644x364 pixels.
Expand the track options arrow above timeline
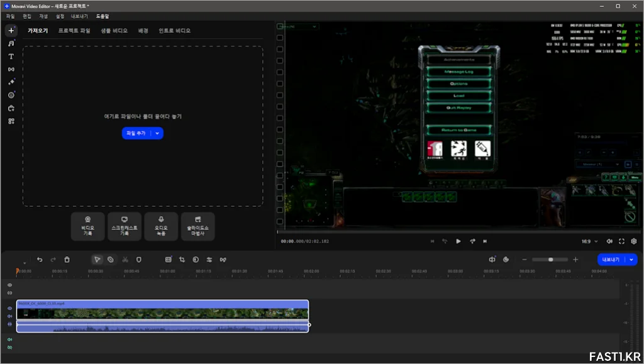(x=25, y=263)
